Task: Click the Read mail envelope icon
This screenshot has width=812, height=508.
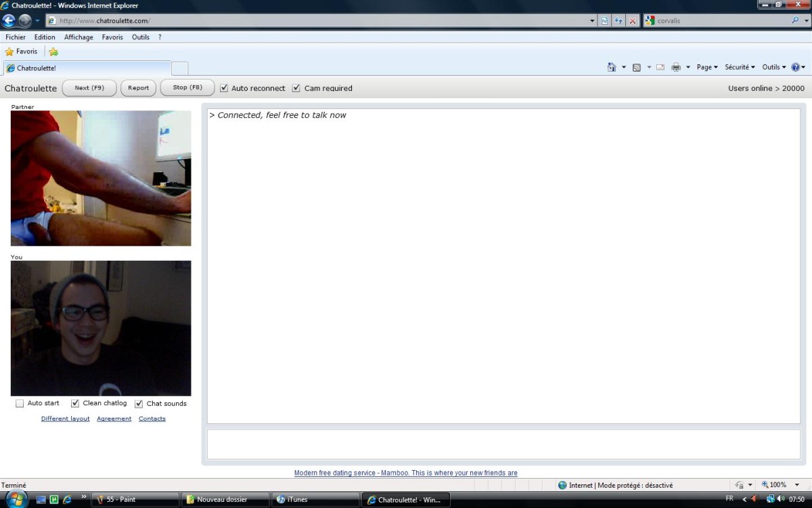Action: point(660,67)
